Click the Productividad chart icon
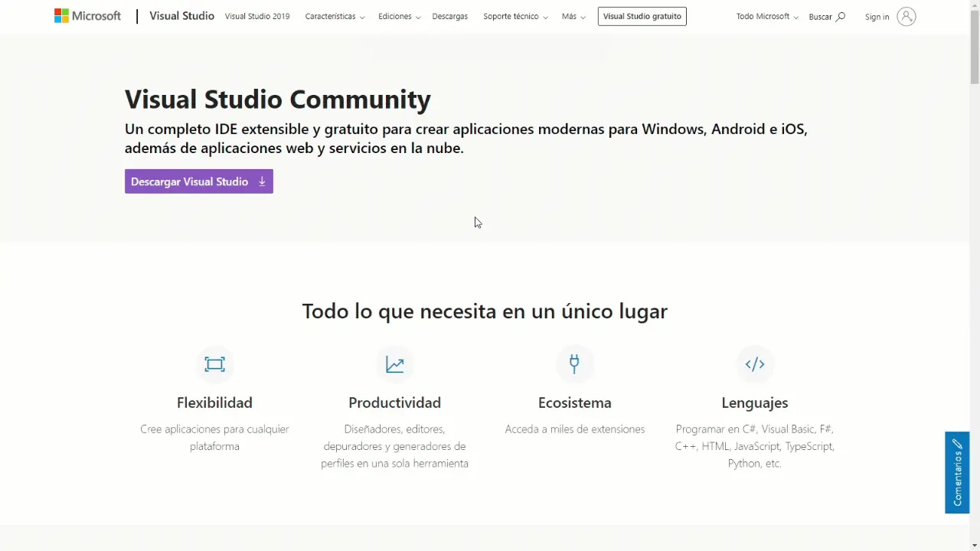980x551 pixels. [x=394, y=364]
